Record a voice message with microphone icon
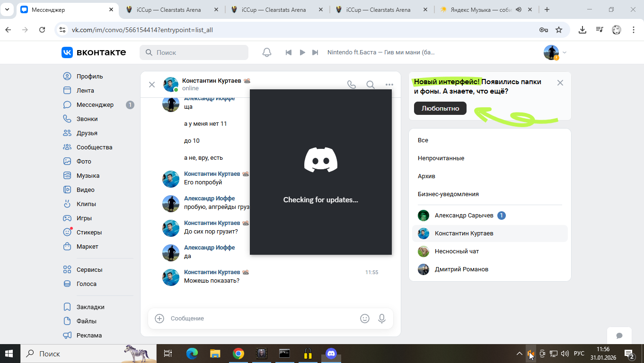This screenshot has width=644, height=363. click(x=382, y=319)
